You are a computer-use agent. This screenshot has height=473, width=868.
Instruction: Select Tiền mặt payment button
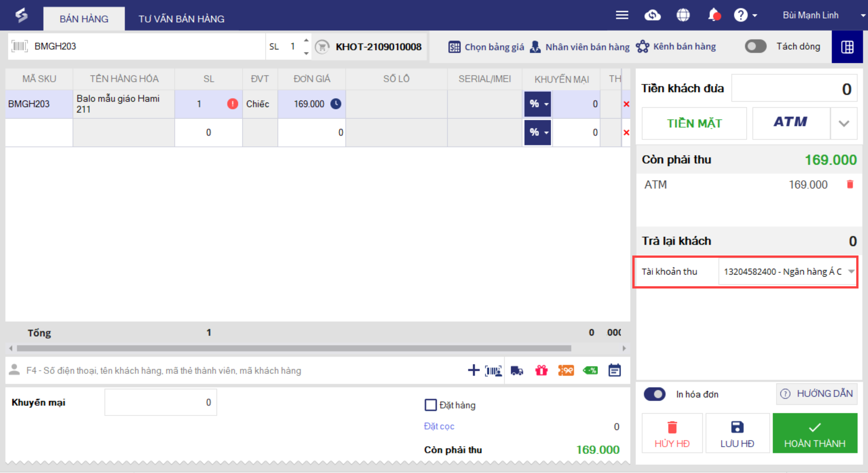tap(694, 123)
